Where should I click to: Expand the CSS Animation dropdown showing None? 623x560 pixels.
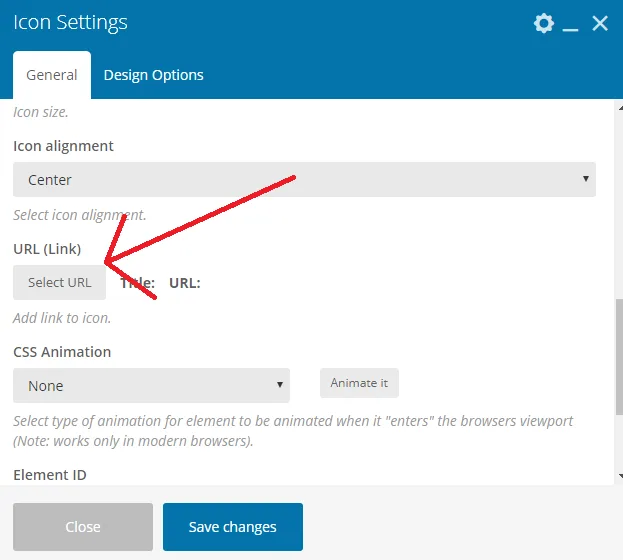pyautogui.click(x=151, y=385)
